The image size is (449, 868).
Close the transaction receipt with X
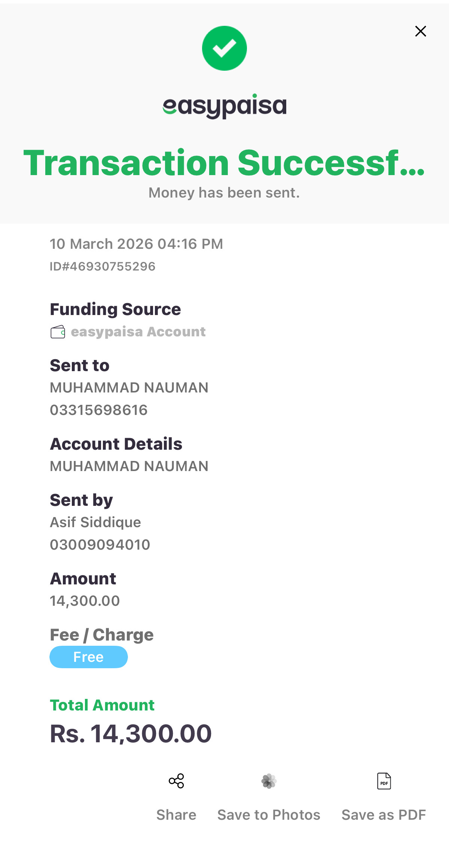pos(421,31)
